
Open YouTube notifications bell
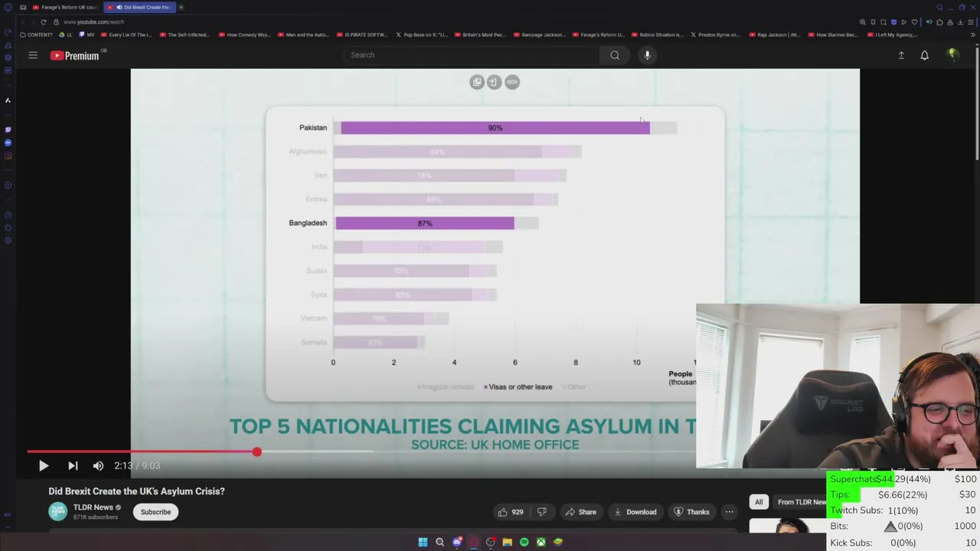(925, 55)
